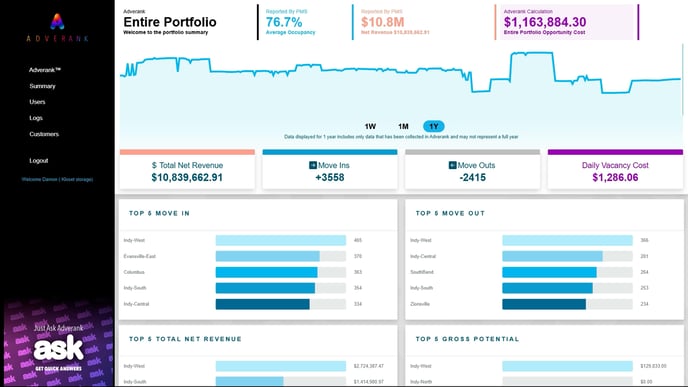The height and width of the screenshot is (387, 688).
Task: Open Logs from the sidebar
Action: (x=36, y=118)
